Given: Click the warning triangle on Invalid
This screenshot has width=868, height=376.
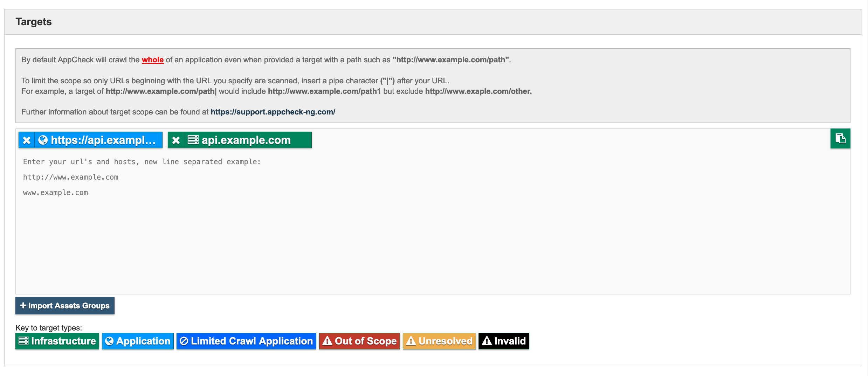Looking at the screenshot, I should [487, 341].
